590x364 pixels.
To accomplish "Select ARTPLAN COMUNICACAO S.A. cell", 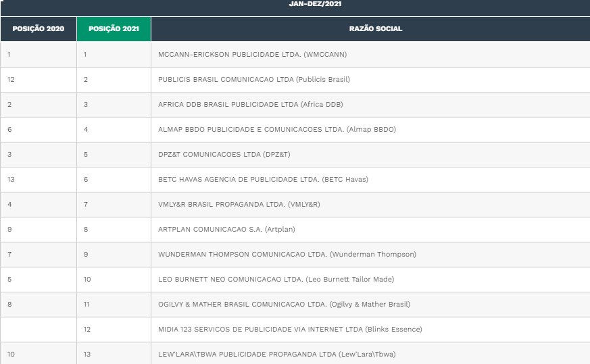I will 370,230.
